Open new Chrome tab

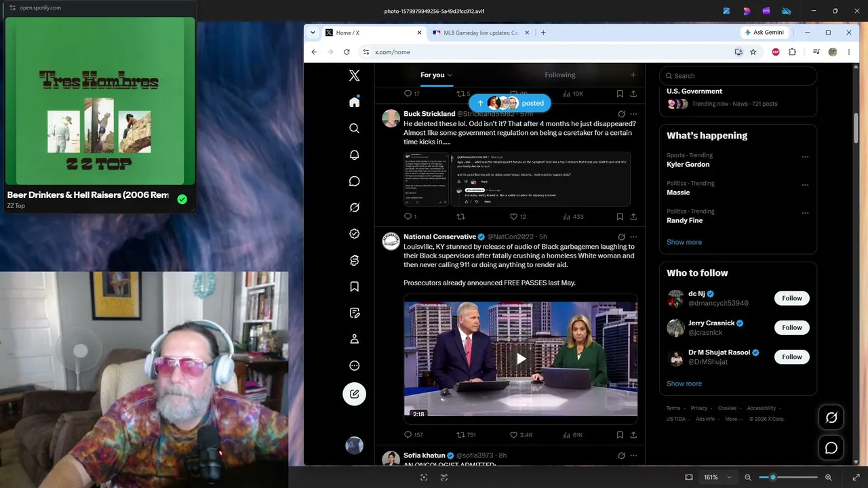pyautogui.click(x=543, y=33)
